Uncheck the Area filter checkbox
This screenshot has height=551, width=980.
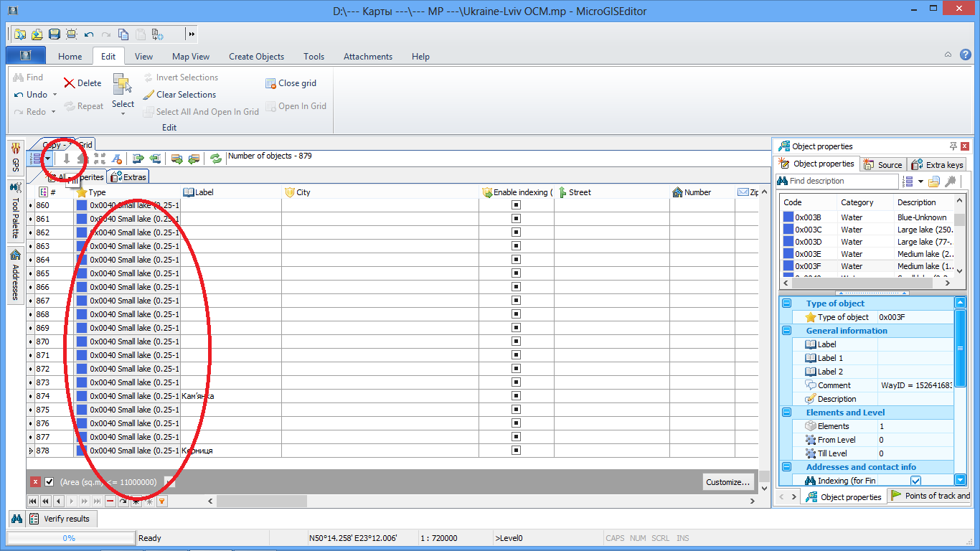[x=50, y=482]
